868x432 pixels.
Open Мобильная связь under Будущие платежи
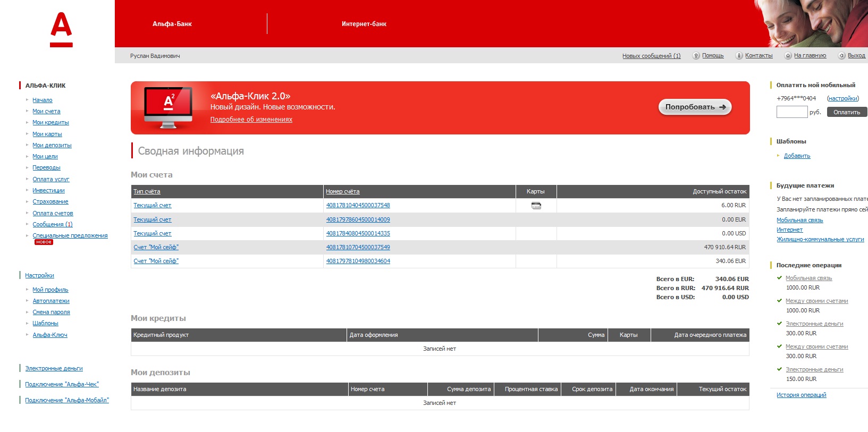coord(800,220)
